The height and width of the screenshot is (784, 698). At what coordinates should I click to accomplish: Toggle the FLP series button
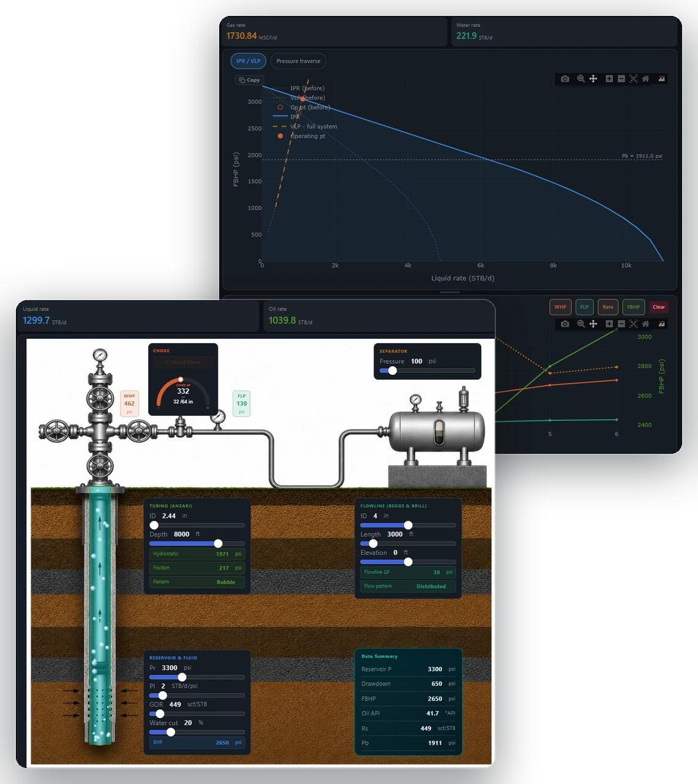[584, 307]
